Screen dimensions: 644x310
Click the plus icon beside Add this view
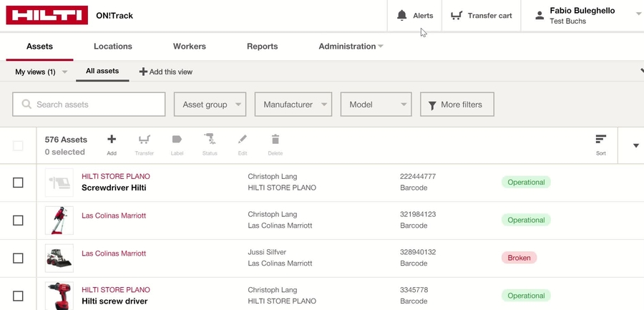point(143,72)
